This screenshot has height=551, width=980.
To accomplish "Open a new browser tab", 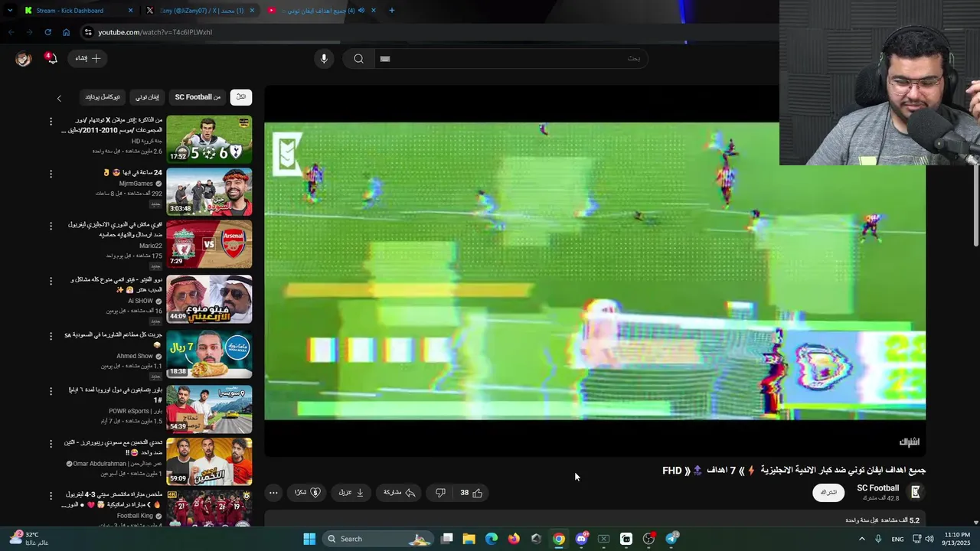I will point(391,11).
